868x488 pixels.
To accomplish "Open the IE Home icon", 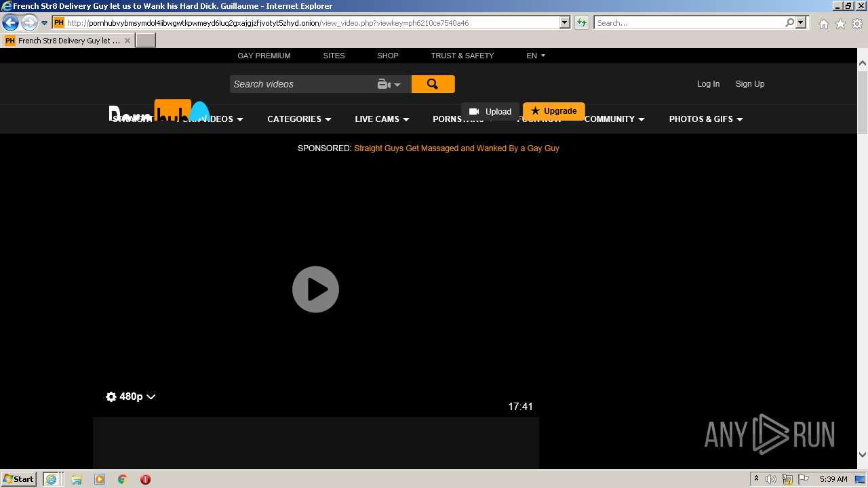I will point(823,24).
